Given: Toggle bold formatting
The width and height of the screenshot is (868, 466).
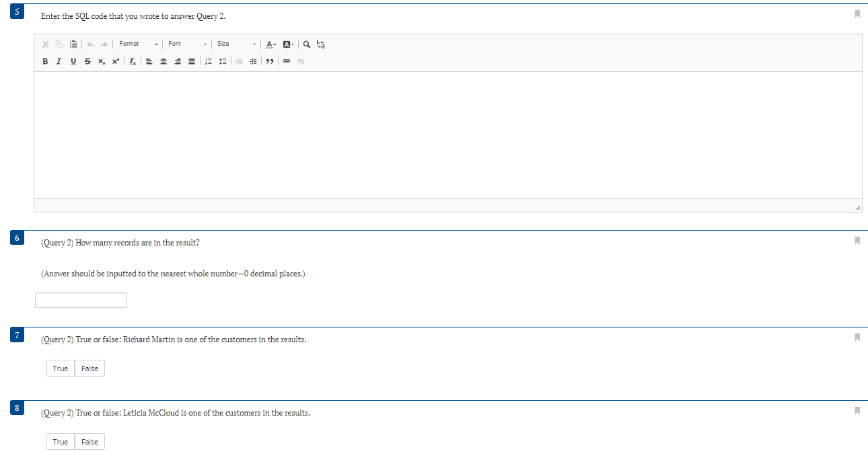Looking at the screenshot, I should coord(45,61).
